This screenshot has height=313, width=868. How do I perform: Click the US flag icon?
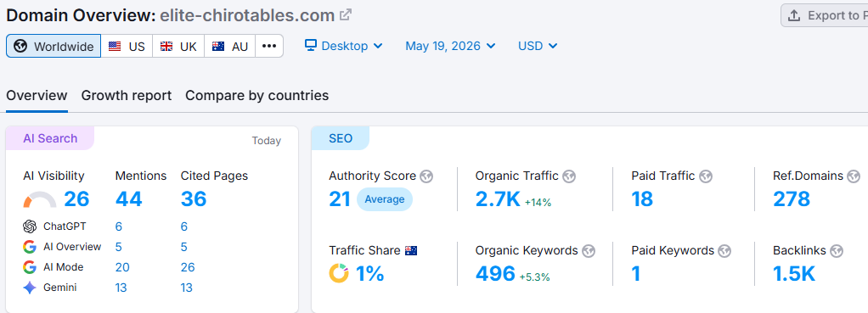pos(115,47)
